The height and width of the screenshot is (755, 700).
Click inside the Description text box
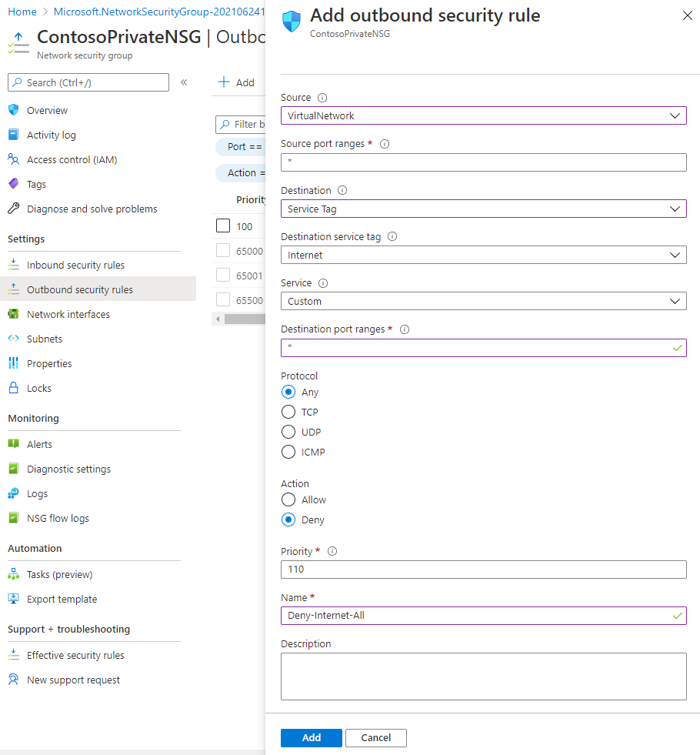(x=483, y=676)
